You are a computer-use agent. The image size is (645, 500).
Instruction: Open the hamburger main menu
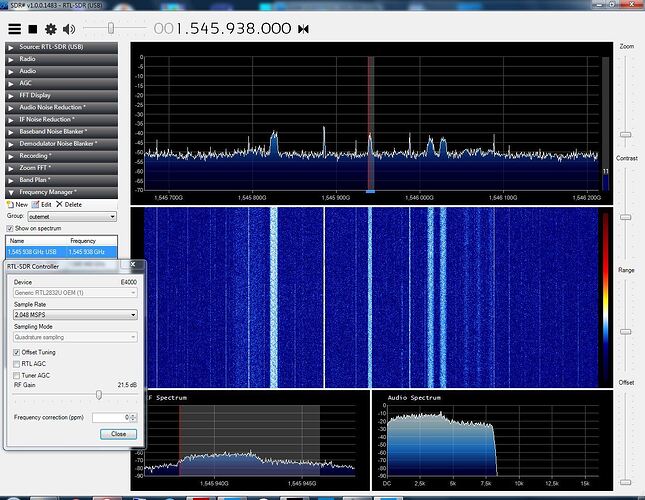coord(14,29)
